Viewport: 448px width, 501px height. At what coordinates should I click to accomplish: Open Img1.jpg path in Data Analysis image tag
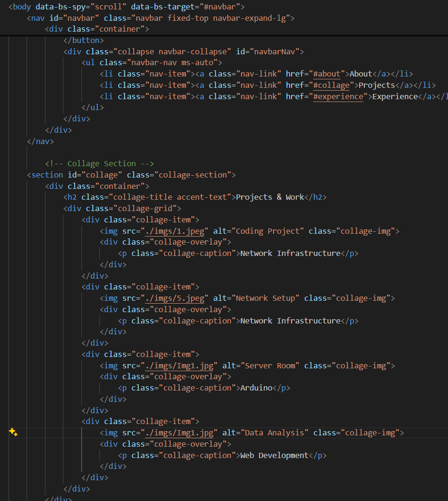pyautogui.click(x=179, y=433)
